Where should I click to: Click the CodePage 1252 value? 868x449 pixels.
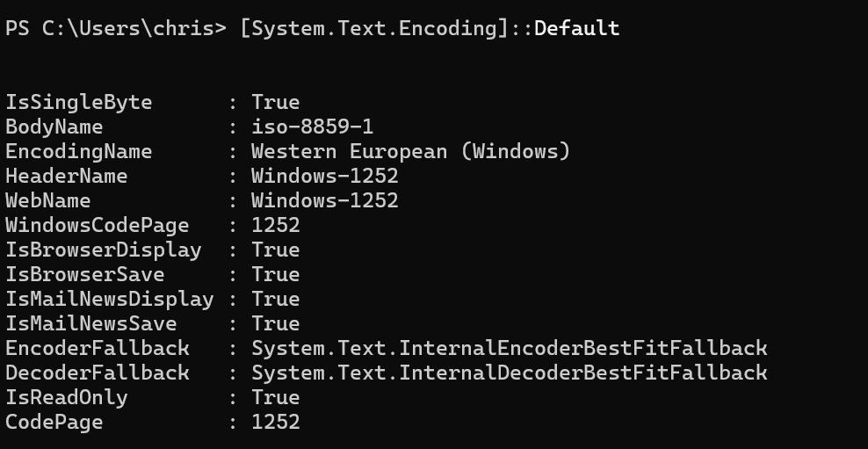pyautogui.click(x=276, y=422)
